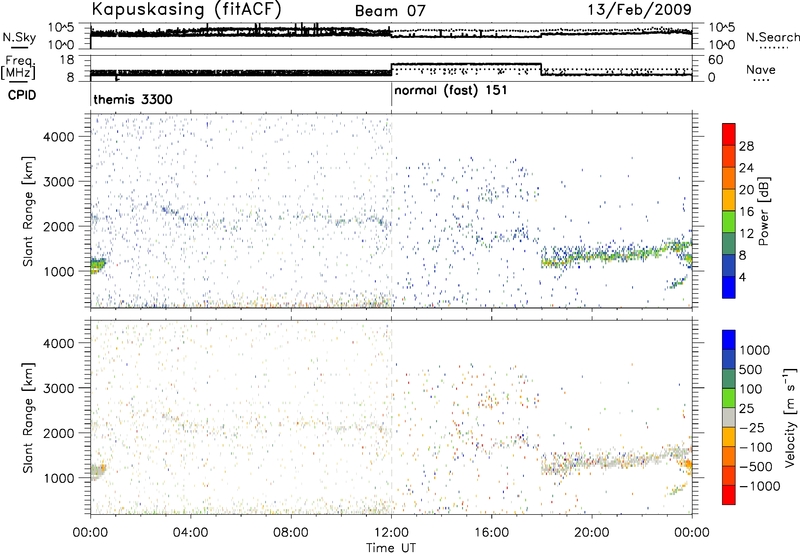This screenshot has width=800, height=554.
Task: Click the plot title "Kapuskasing (fitACF)"
Action: [x=186, y=9]
